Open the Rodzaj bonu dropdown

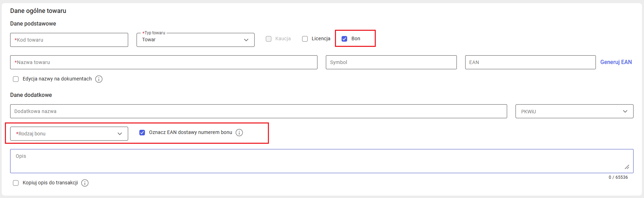69,134
